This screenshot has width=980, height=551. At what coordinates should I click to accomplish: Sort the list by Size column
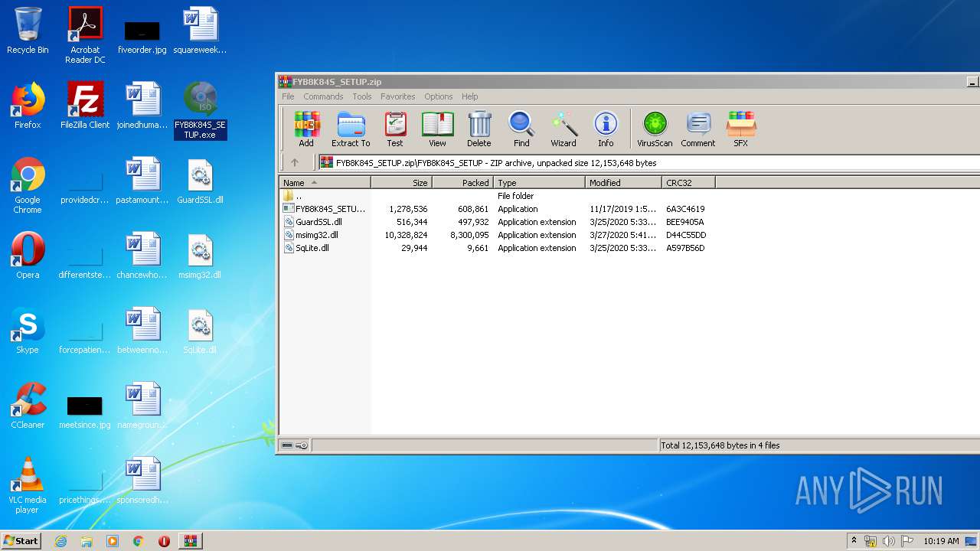[x=402, y=182]
